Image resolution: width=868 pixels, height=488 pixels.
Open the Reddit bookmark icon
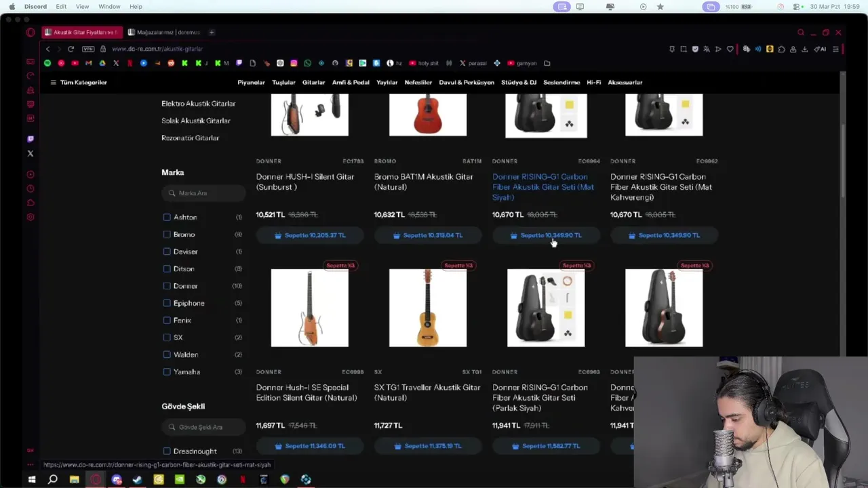pos(171,63)
